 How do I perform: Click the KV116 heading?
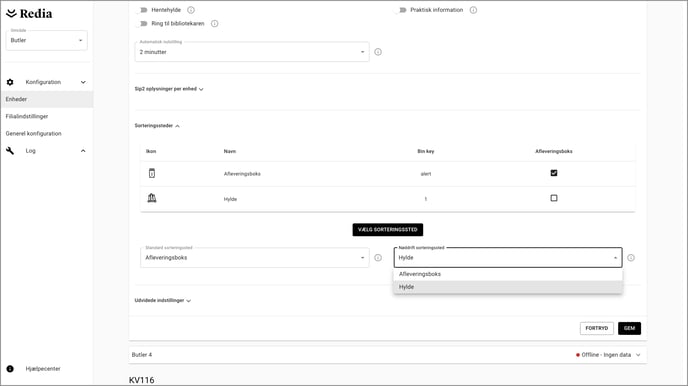tap(142, 380)
